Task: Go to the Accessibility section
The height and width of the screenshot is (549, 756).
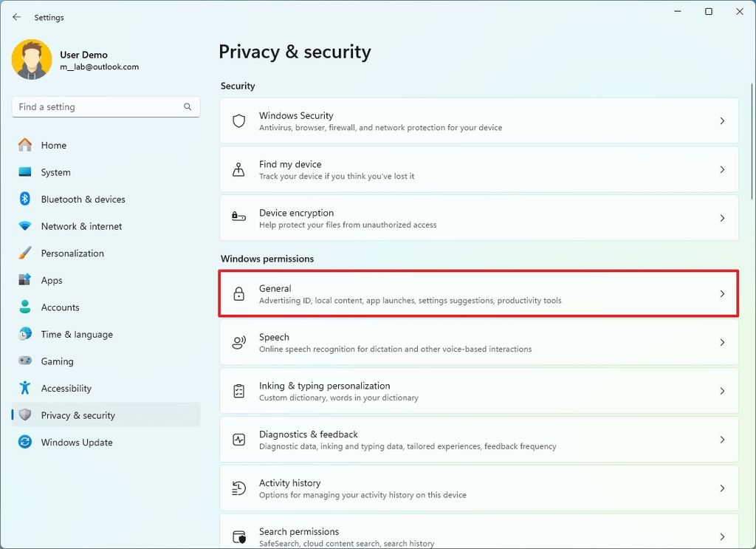Action: 106,388
